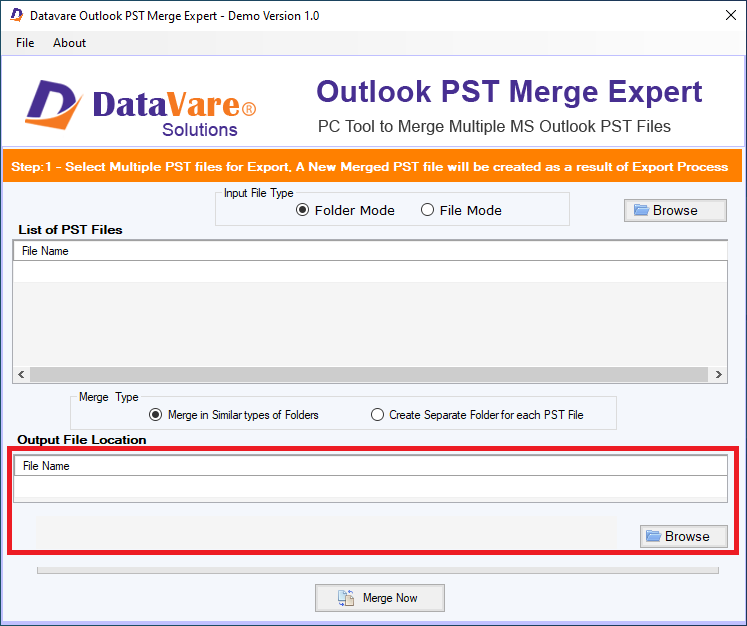Choose Create Separate Folder for each PST File
This screenshot has width=747, height=626.
point(477,415)
